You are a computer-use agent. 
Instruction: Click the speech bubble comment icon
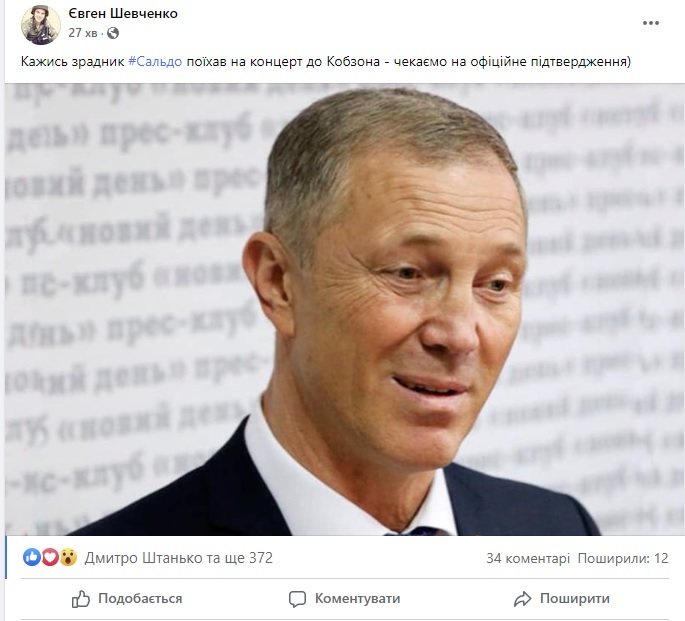coord(298,599)
